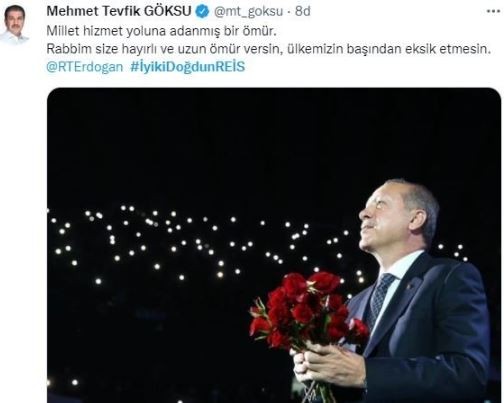The image size is (504, 403).
Task: Open Mehmet Tevfik GÖKSU's profile avatar
Action: tap(15, 24)
